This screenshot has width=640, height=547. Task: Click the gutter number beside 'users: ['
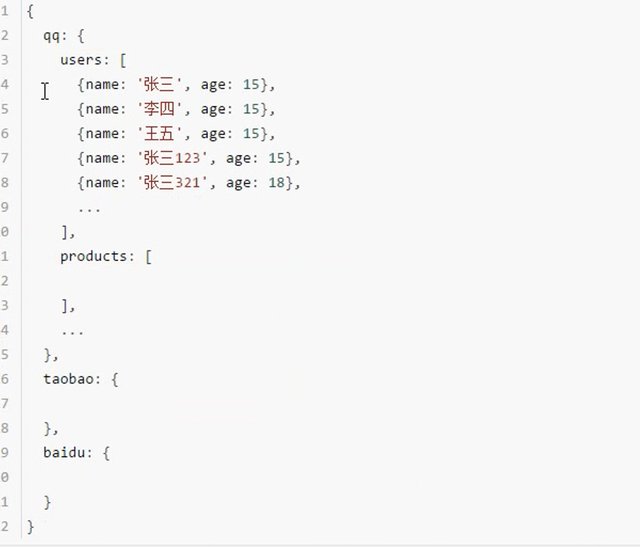coord(6,60)
